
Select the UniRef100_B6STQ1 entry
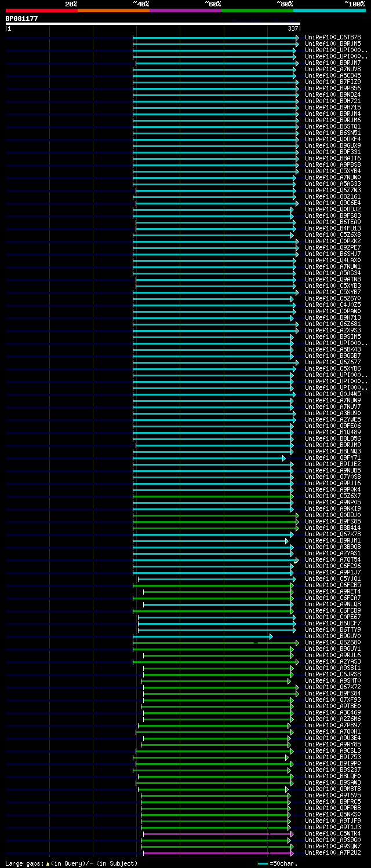point(333,126)
